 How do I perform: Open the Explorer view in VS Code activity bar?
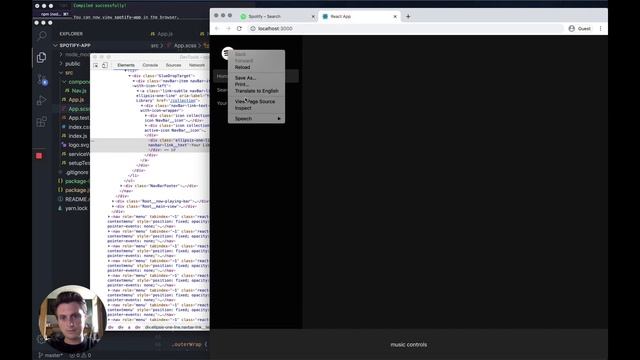[42, 57]
